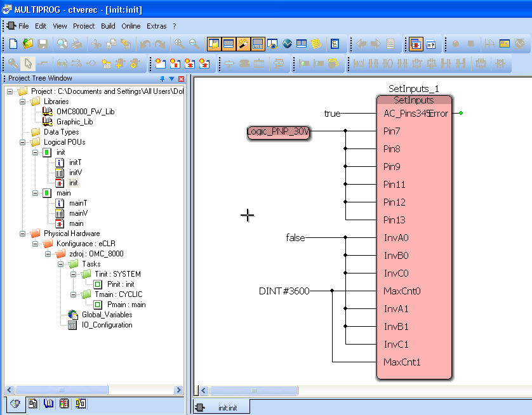Toggle the Edit Wizard wand button
Image resolution: width=532 pixels, height=415 pixels.
(243, 44)
